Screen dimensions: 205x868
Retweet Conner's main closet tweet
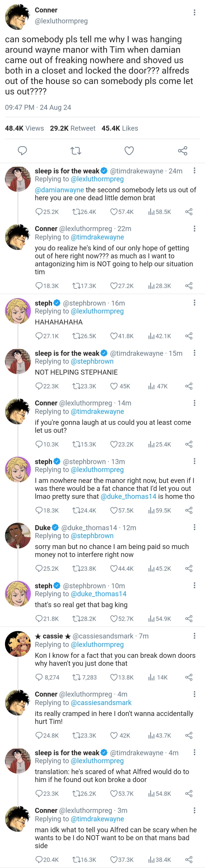point(76,151)
